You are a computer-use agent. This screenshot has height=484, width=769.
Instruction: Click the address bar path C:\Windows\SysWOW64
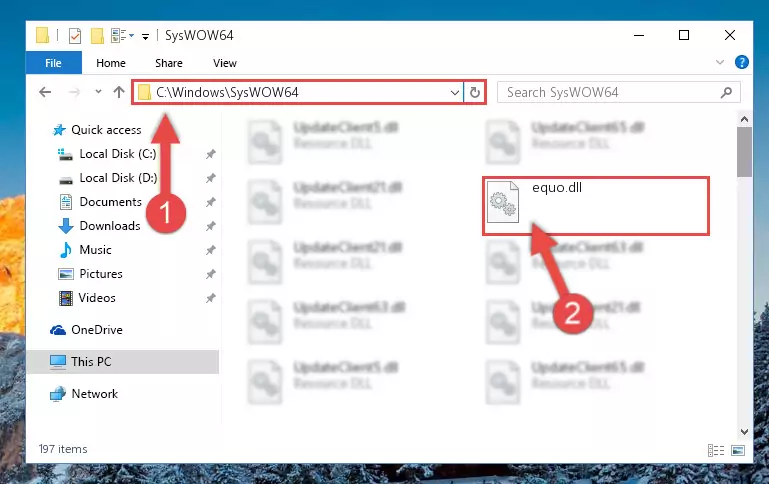click(227, 92)
